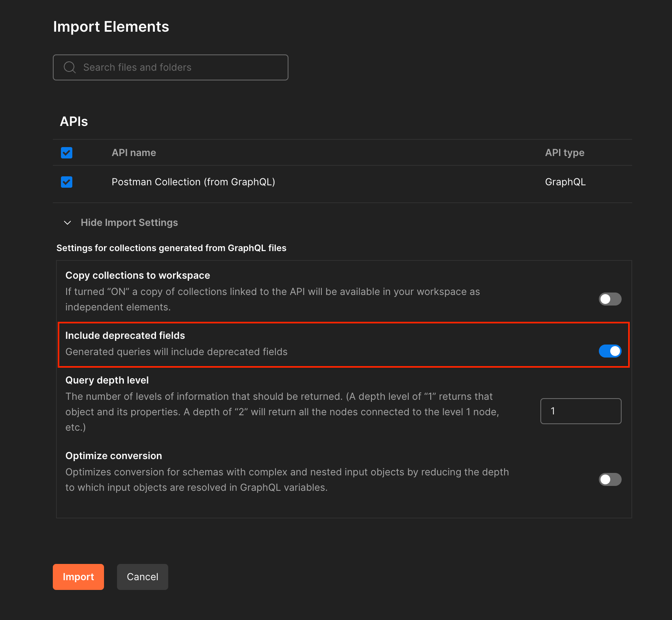
Task: Click the Search files and folders field
Action: tap(179, 67)
